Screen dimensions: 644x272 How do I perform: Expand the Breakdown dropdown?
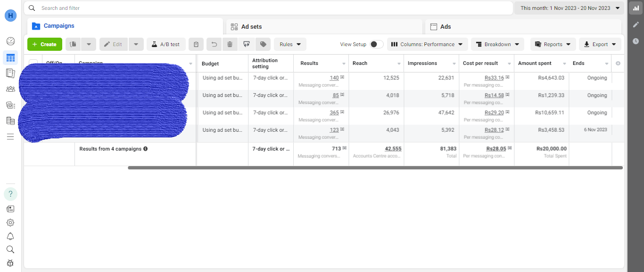coord(497,44)
